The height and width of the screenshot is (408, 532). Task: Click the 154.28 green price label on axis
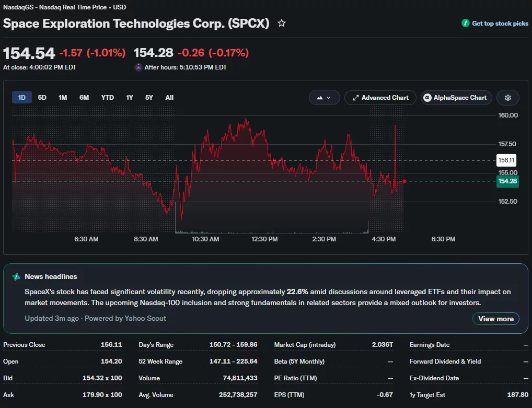pos(507,181)
